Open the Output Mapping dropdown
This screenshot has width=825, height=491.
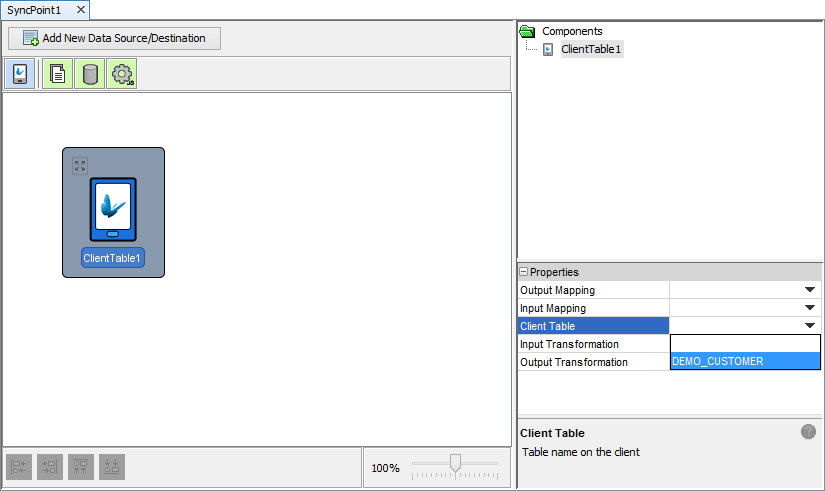(x=809, y=290)
